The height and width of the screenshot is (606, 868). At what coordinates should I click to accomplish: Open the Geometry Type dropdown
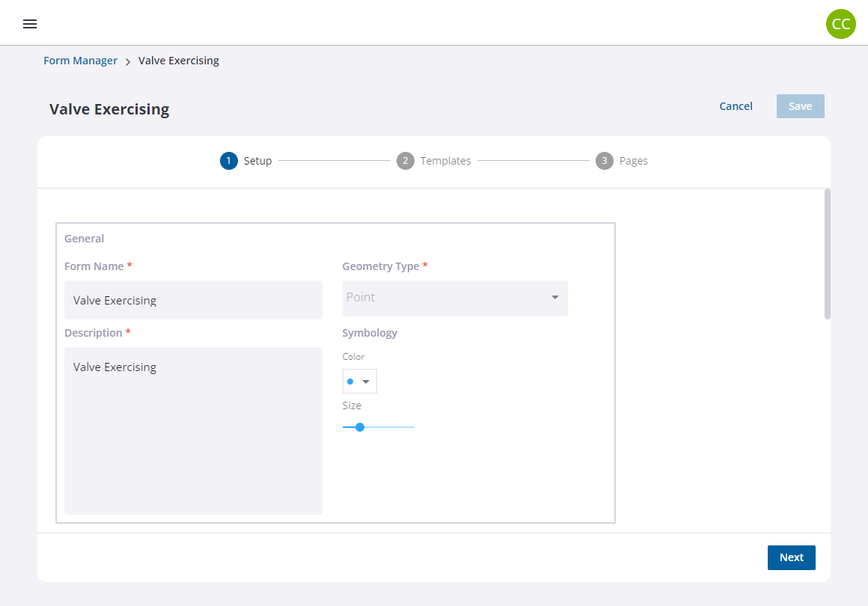455,299
